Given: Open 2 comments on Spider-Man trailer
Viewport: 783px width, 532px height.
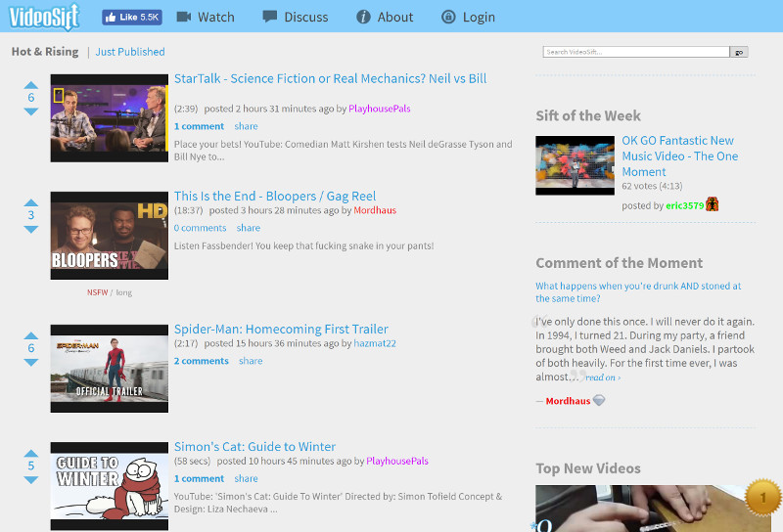Looking at the screenshot, I should (202, 361).
